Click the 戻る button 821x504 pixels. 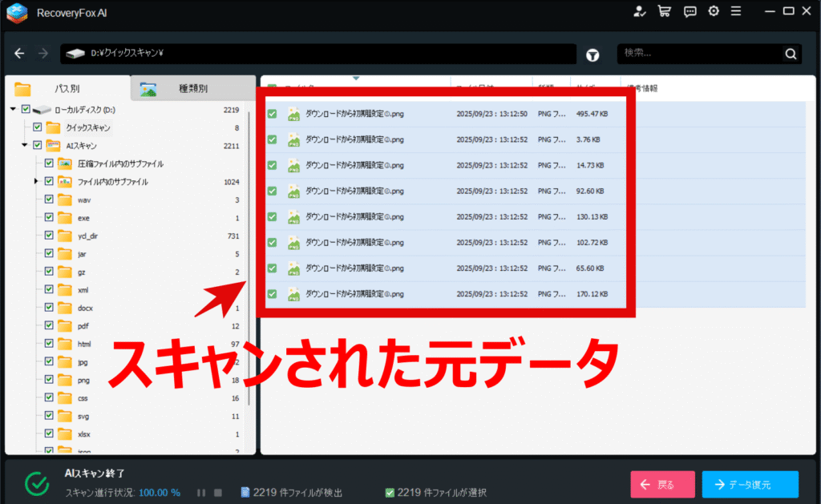pos(662,485)
